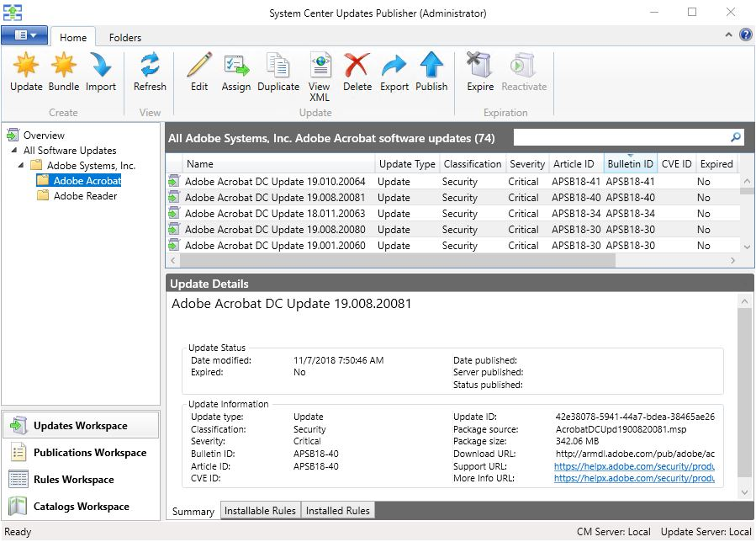Open the application file menu dropdown
The image size is (756, 542).
tap(24, 35)
